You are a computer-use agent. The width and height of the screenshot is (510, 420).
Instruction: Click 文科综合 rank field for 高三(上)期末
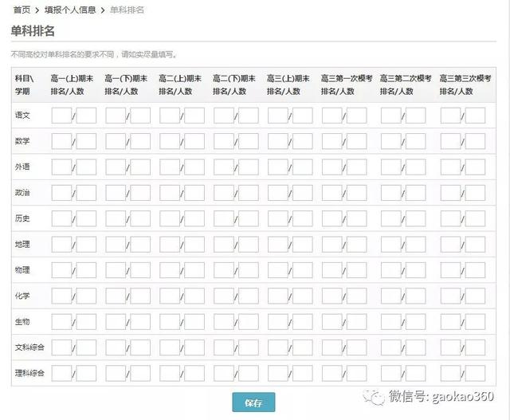pos(278,347)
